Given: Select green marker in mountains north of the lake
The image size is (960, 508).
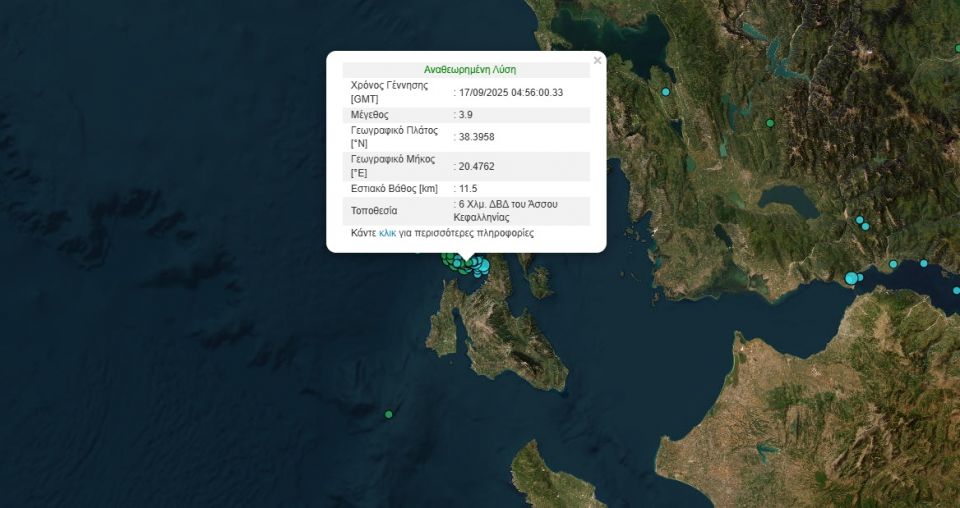Looking at the screenshot, I should point(770,123).
